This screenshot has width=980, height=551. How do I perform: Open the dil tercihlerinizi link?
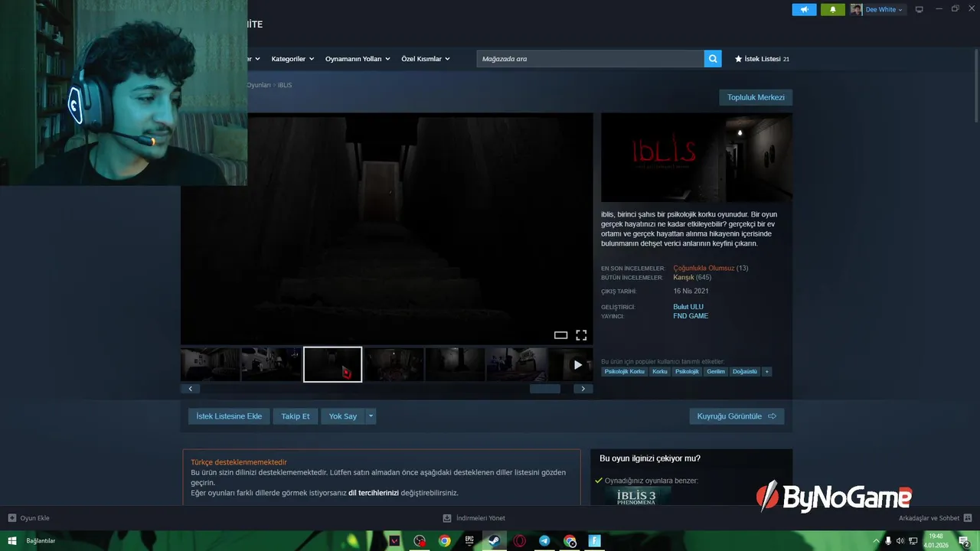[x=374, y=493]
